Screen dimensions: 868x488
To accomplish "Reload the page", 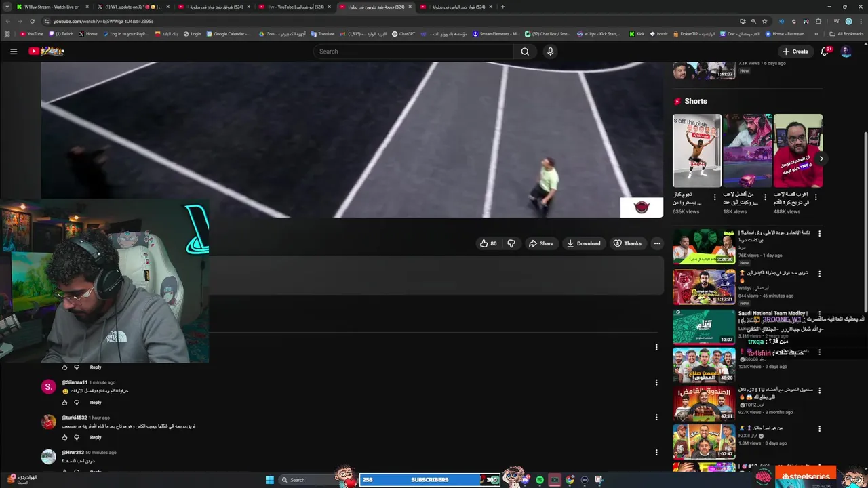I will click(31, 21).
